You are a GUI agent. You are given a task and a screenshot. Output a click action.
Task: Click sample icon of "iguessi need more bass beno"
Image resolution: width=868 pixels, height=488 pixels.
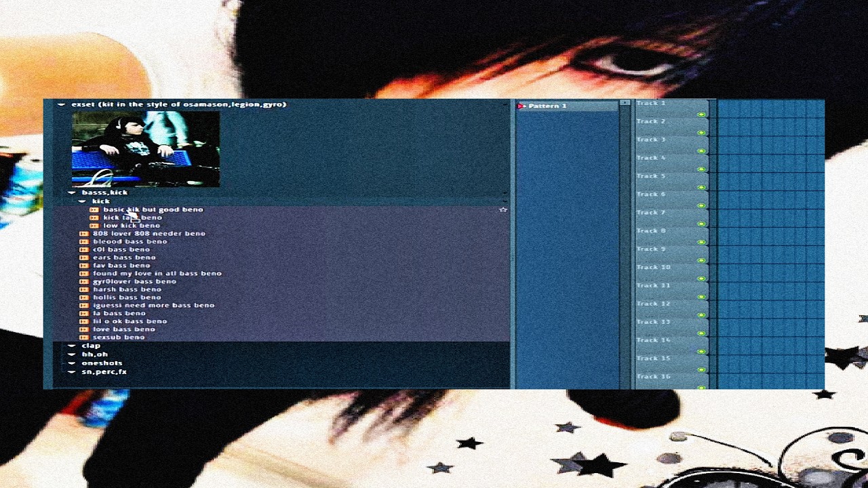coord(84,305)
